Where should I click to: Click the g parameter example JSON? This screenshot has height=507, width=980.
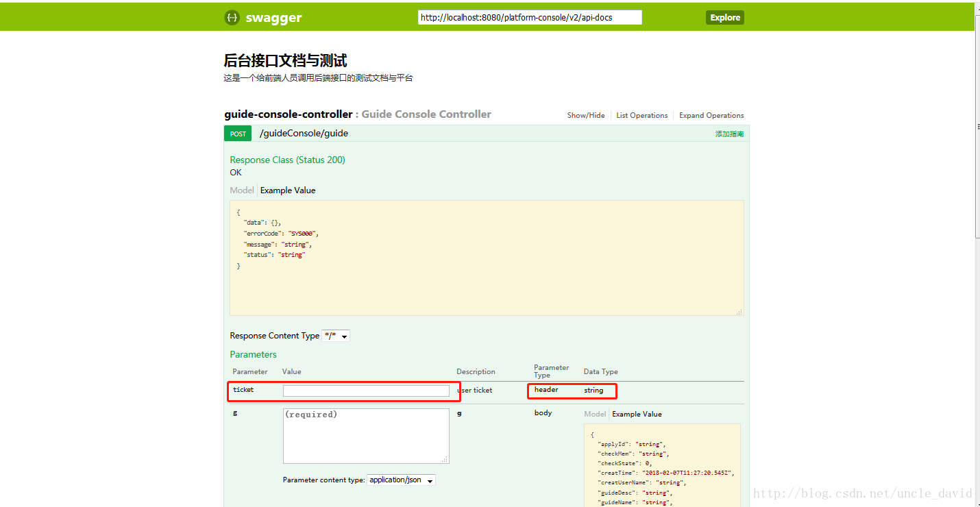(662, 465)
